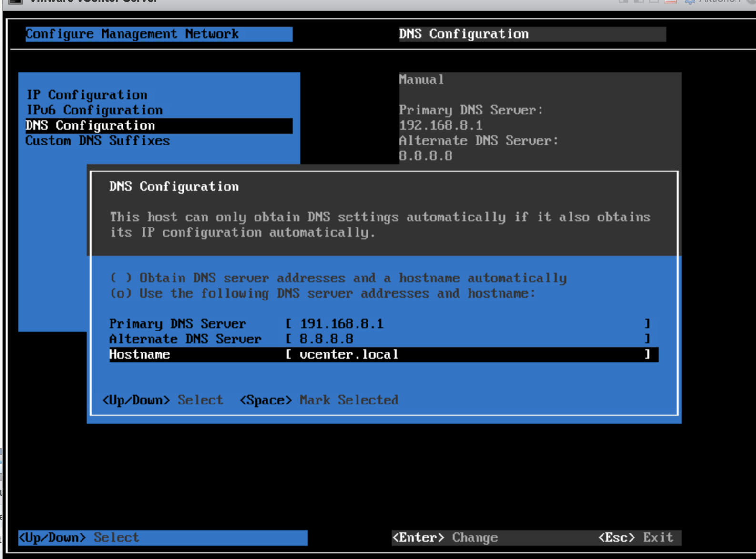
Task: Select IP Configuration menu entry
Action: pos(87,95)
